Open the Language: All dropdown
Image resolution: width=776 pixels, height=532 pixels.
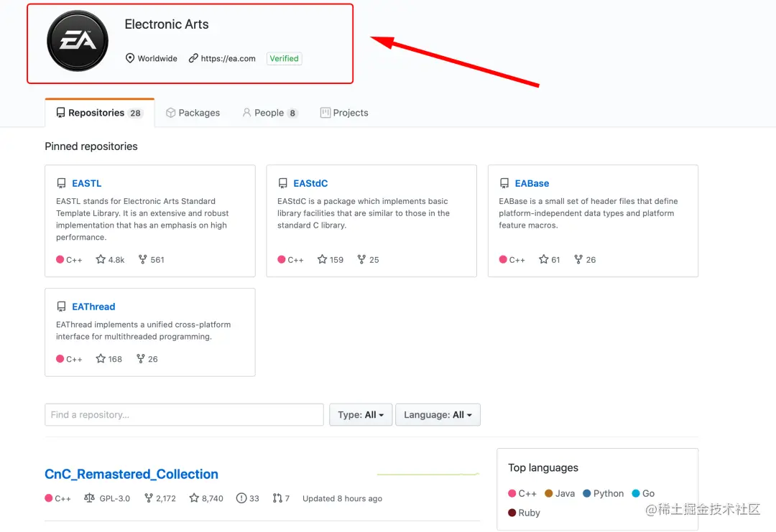pyautogui.click(x=438, y=415)
